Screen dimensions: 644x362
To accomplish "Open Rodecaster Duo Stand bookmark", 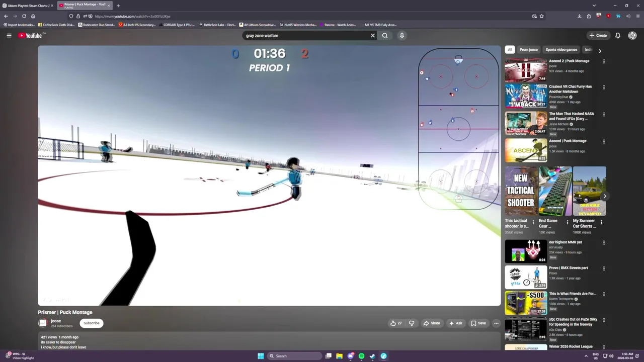I will 97,25.
